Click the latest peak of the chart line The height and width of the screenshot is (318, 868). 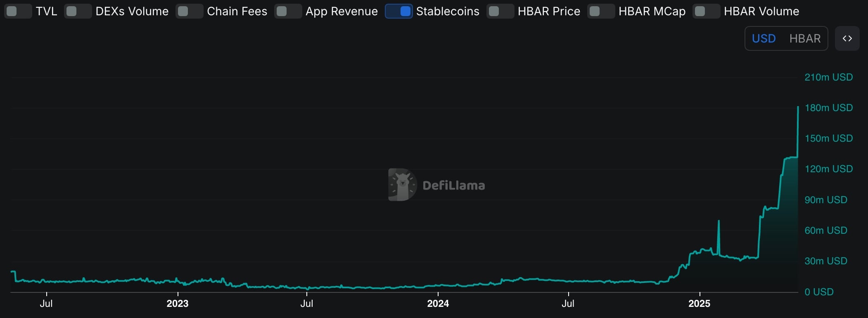pos(798,107)
